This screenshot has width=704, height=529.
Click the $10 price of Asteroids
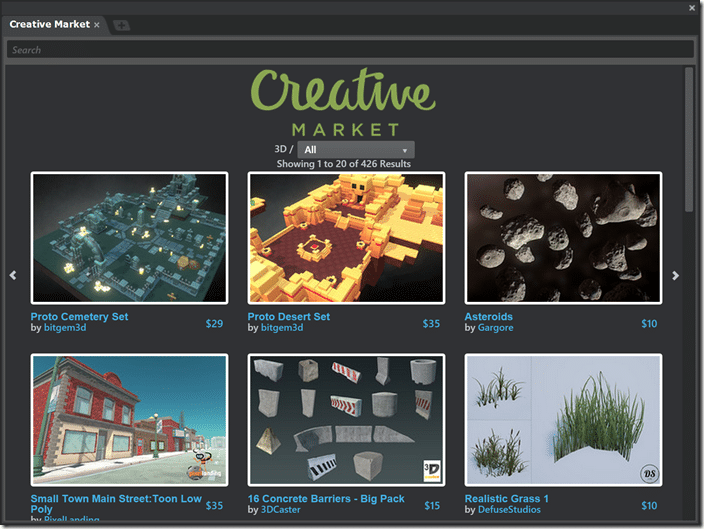pyautogui.click(x=649, y=323)
